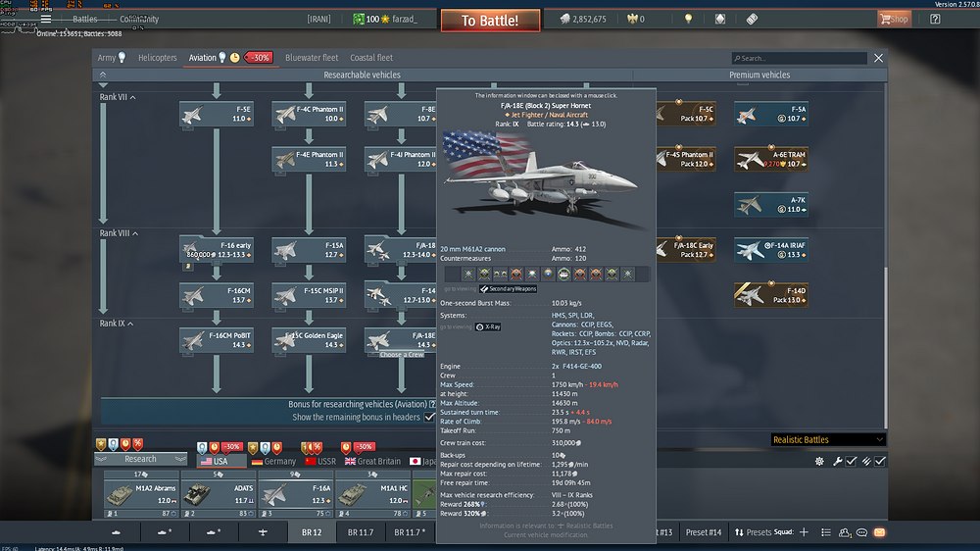Select the Aviation tab
Image resolution: width=980 pixels, height=551 pixels.
coord(203,58)
